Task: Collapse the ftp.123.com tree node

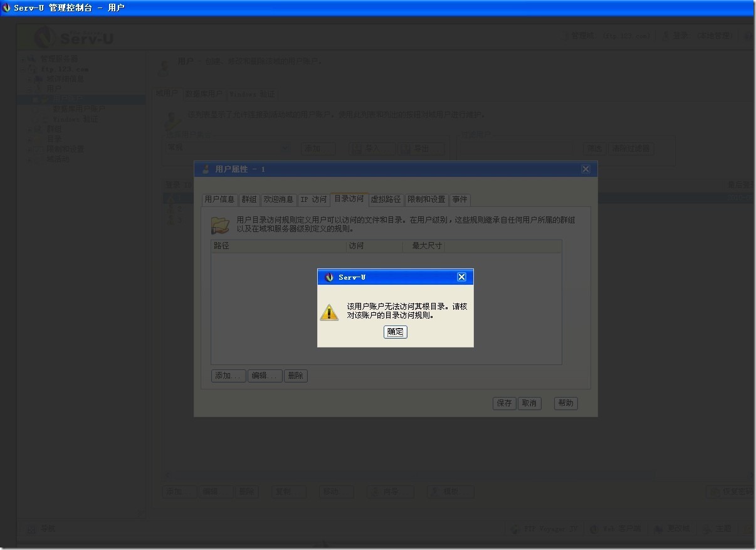Action: [23, 70]
